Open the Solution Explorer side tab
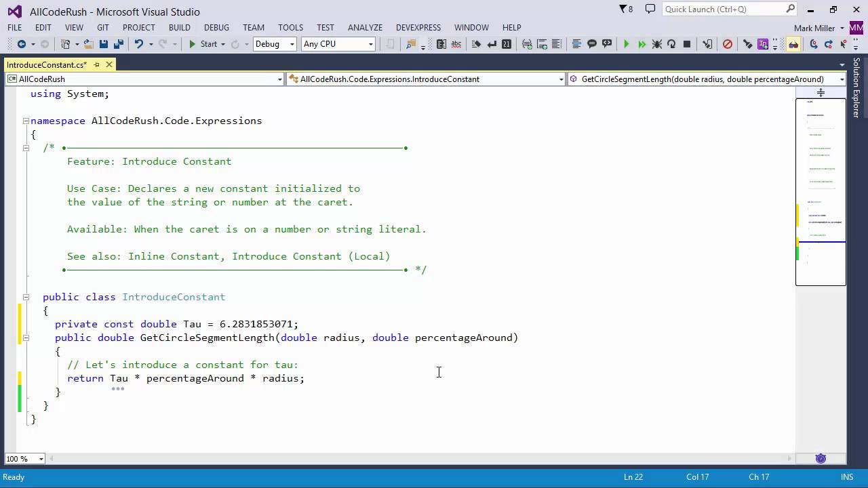 tap(856, 88)
